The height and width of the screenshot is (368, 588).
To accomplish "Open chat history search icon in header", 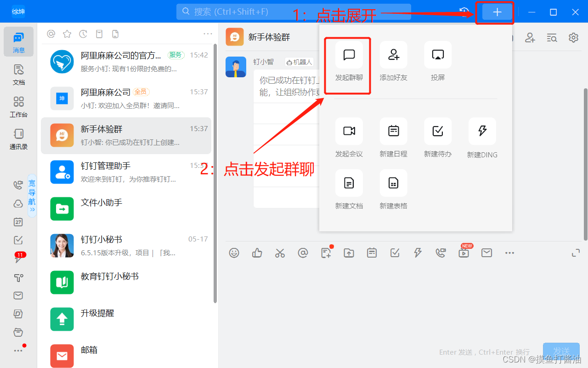I will (x=552, y=38).
